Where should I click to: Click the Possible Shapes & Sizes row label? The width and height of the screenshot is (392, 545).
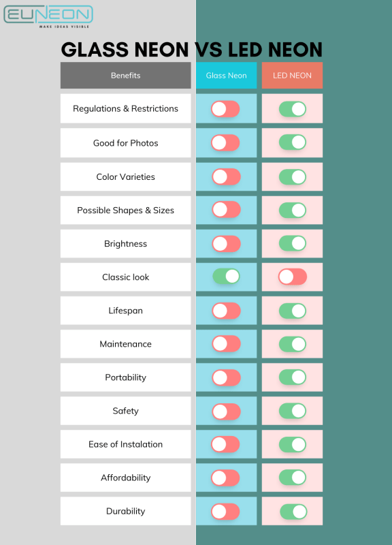[x=126, y=211]
